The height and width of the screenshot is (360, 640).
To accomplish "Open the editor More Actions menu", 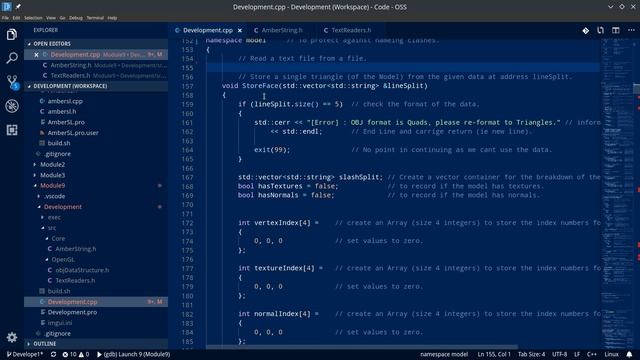I will point(631,30).
